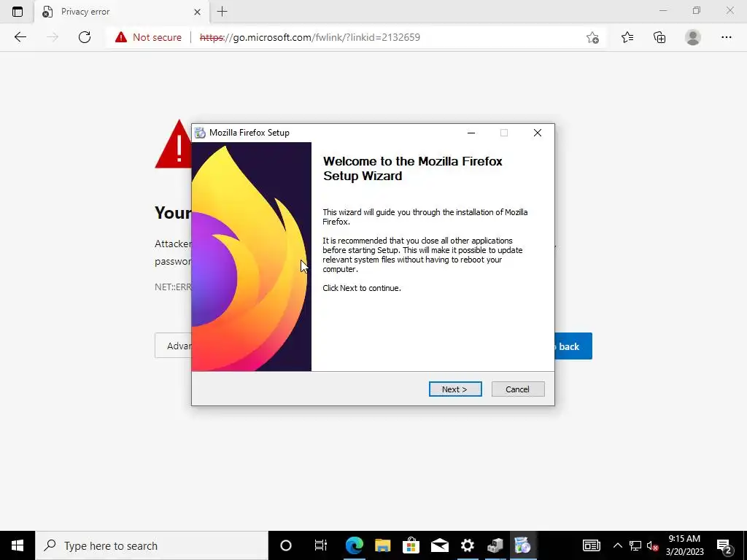This screenshot has height=560, width=747.
Task: Minimize the Mozilla Firefox Setup dialog
Action: 471,133
